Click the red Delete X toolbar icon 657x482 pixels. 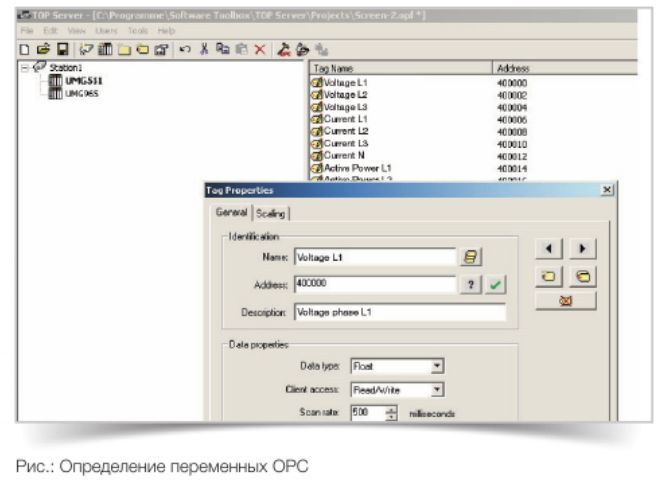258,47
